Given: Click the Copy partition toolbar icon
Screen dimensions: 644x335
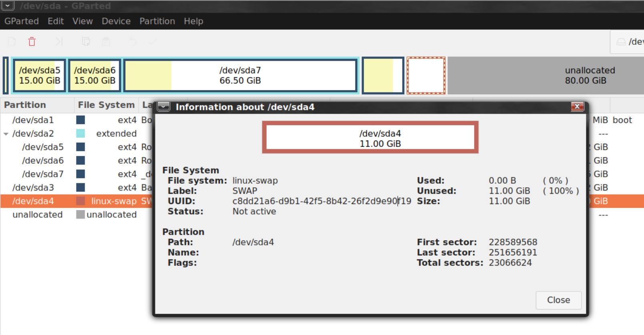Looking at the screenshot, I should (86, 42).
